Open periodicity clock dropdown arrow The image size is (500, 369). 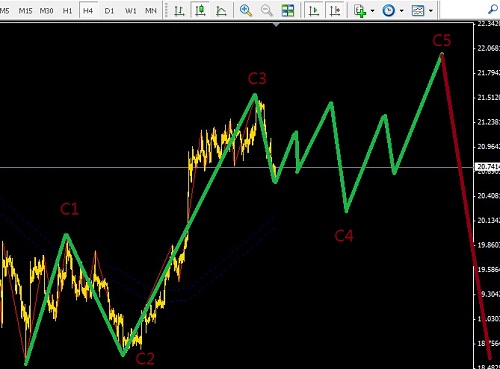coord(402,11)
